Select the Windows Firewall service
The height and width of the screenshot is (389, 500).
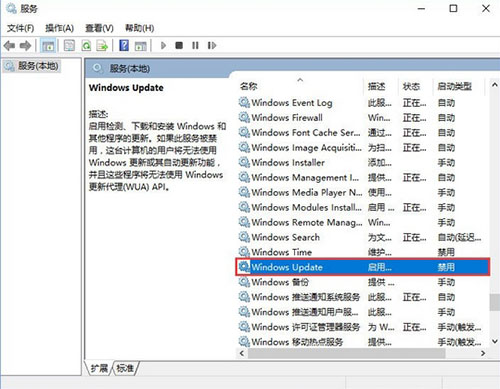[x=362, y=118]
